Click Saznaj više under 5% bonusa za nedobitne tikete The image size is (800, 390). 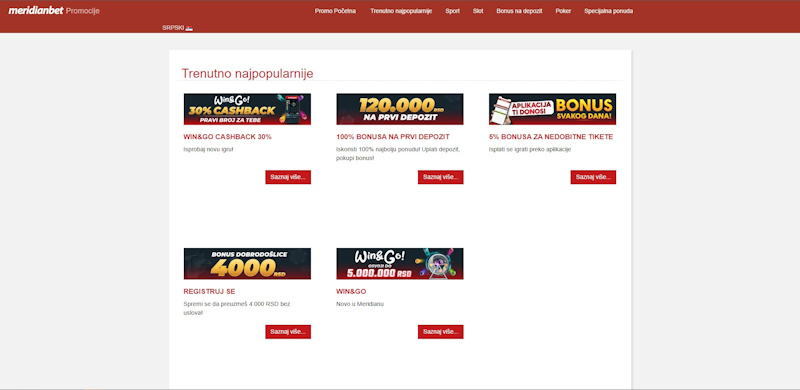(593, 177)
